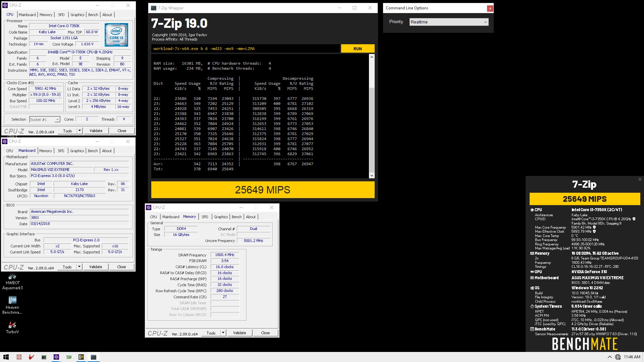The width and height of the screenshot is (644, 362).
Task: Expand Tools arrow in the Memory tab window
Action: [x=223, y=333]
